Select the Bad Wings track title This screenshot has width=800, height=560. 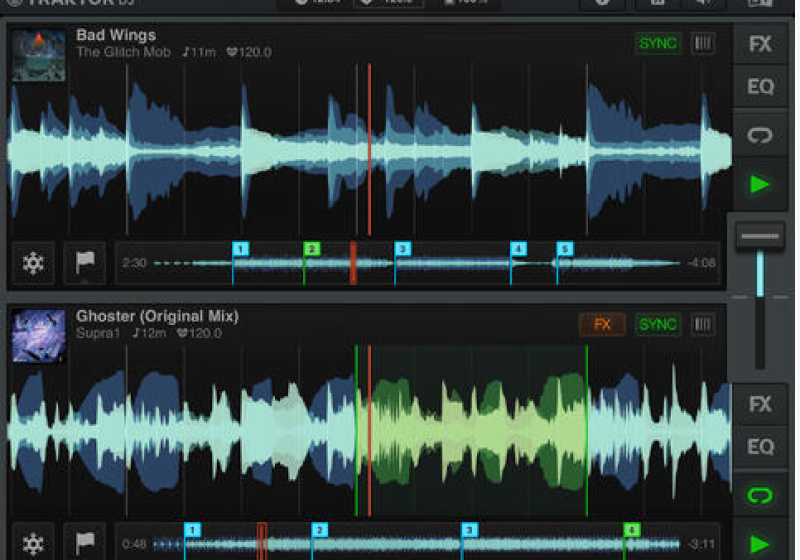(x=116, y=35)
